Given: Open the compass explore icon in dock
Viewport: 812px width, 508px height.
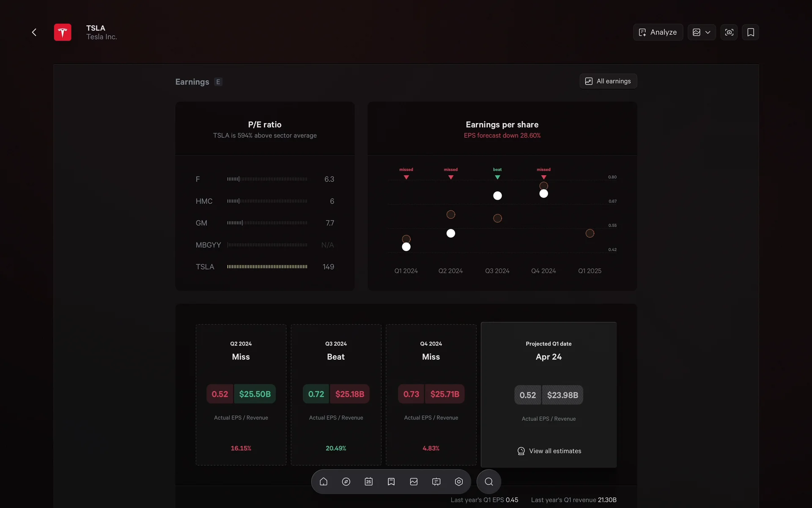Looking at the screenshot, I should [x=346, y=482].
